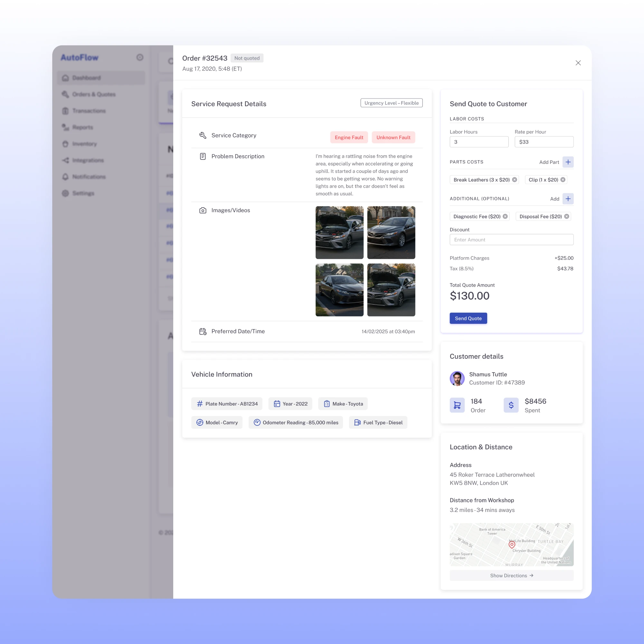Open Inventory in the sidebar
The height and width of the screenshot is (644, 644).
click(84, 144)
